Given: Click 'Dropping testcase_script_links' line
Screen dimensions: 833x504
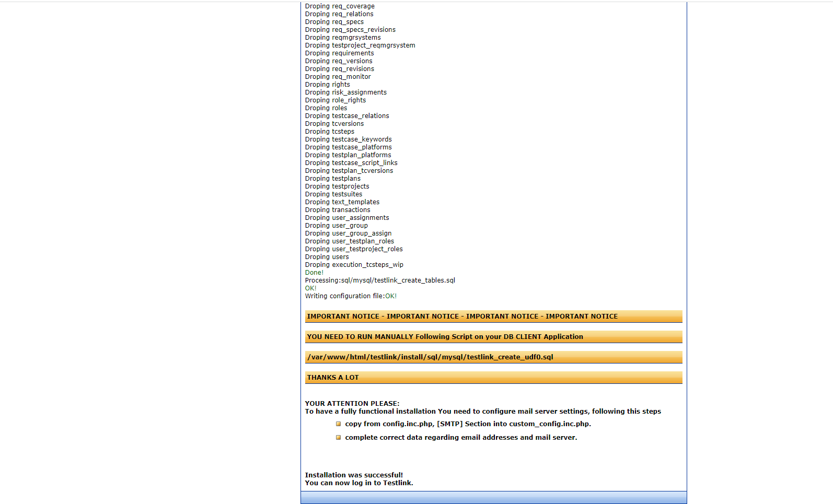Looking at the screenshot, I should [x=351, y=163].
